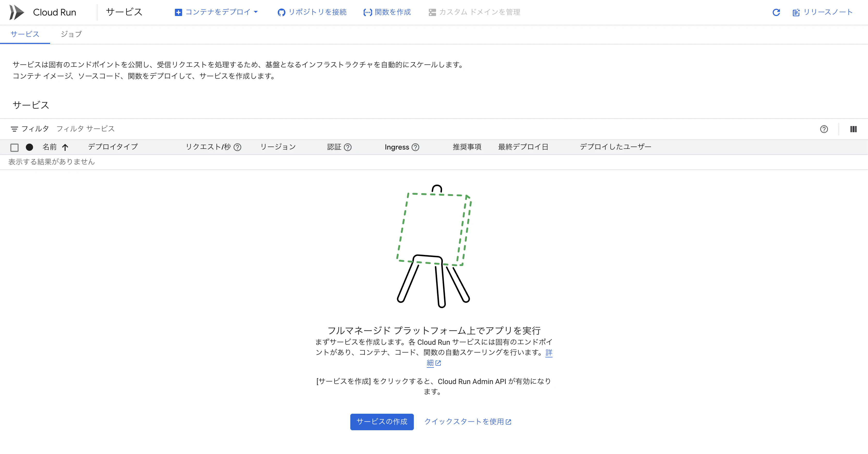868x454 pixels.
Task: Toggle the select-all checkbox in table header
Action: tap(14, 147)
